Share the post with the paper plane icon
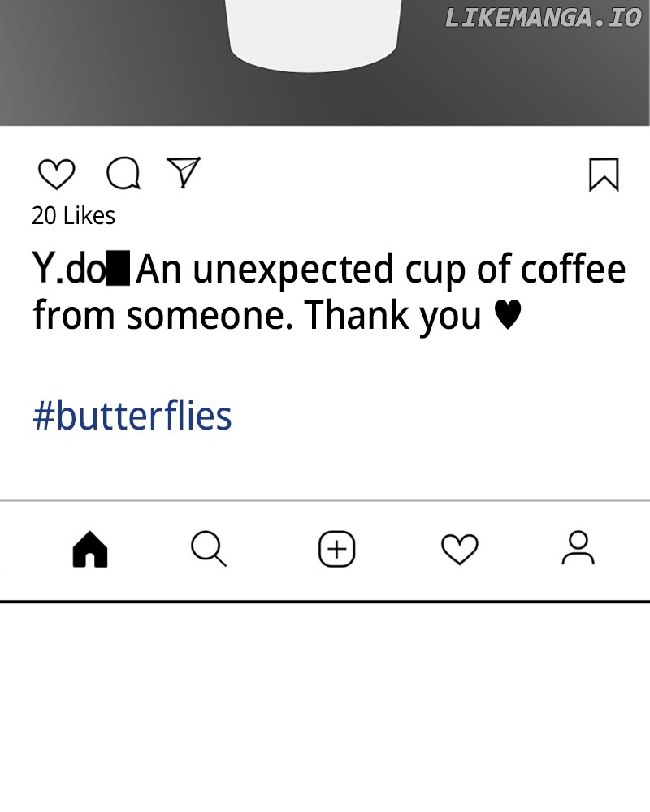650x812 pixels. tap(184, 171)
